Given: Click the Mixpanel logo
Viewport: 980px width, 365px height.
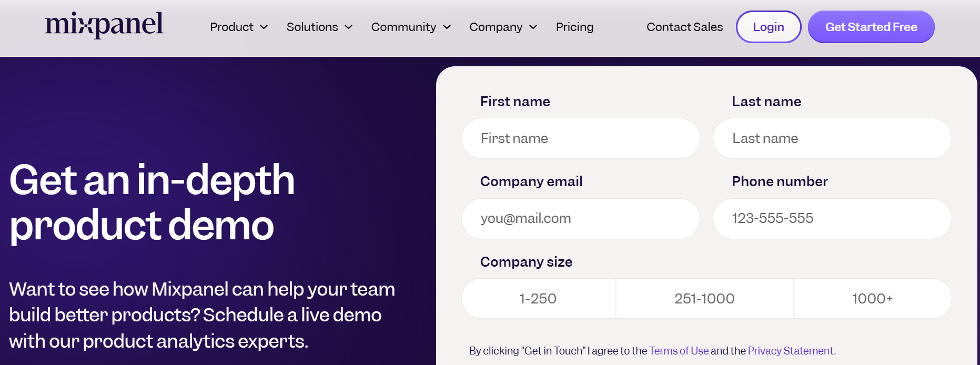Looking at the screenshot, I should coord(104,25).
